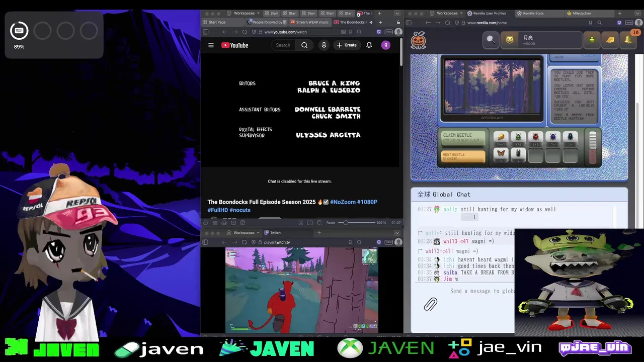Reload the remilia.com home page
Image resolution: width=644 pixels, height=362 pixels.
click(447, 23)
